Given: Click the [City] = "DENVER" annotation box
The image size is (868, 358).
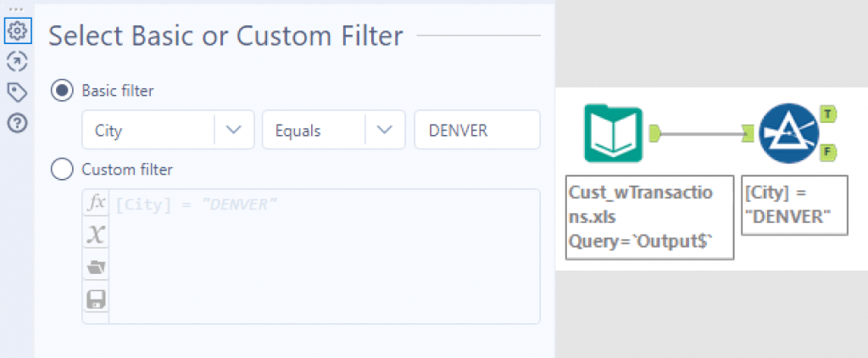Looking at the screenshot, I should [794, 206].
